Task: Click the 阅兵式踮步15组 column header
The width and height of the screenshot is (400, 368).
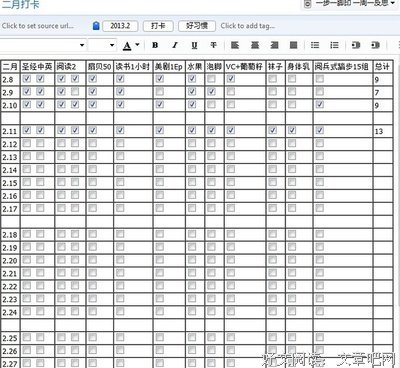Action: click(342, 67)
